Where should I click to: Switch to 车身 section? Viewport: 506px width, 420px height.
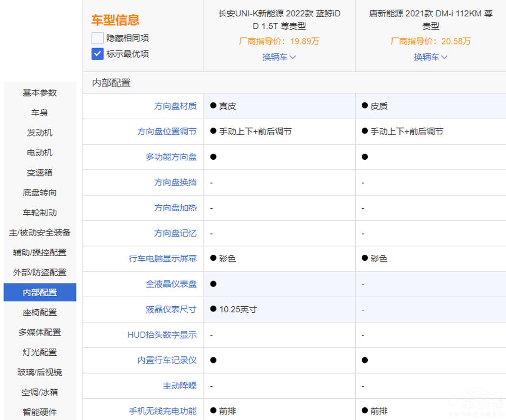pyautogui.click(x=39, y=113)
